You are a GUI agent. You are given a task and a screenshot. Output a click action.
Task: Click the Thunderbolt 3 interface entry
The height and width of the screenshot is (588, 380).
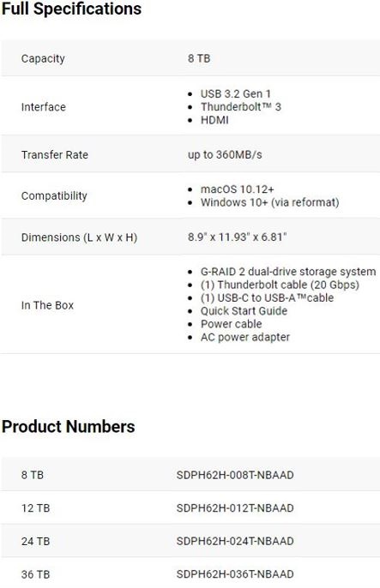(x=240, y=107)
